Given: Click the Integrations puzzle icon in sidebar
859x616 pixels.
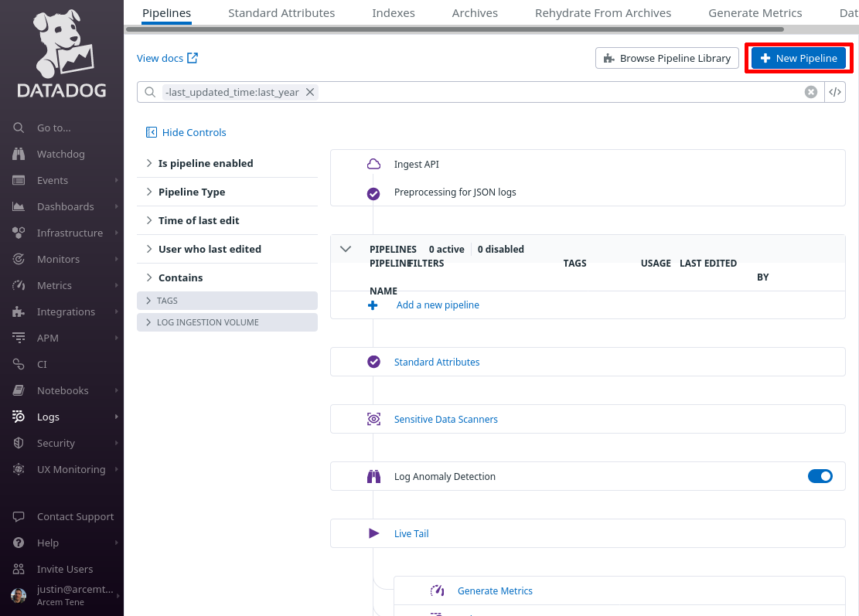Looking at the screenshot, I should point(19,311).
